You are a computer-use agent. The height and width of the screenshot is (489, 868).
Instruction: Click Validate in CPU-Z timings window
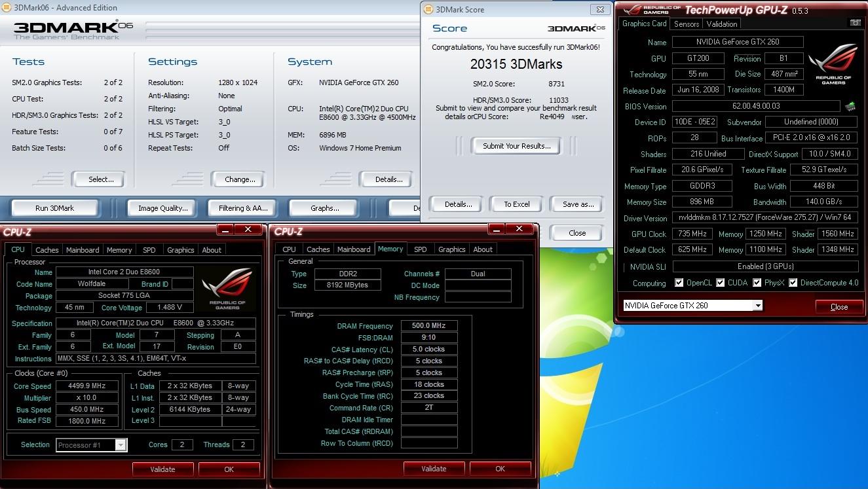(434, 468)
